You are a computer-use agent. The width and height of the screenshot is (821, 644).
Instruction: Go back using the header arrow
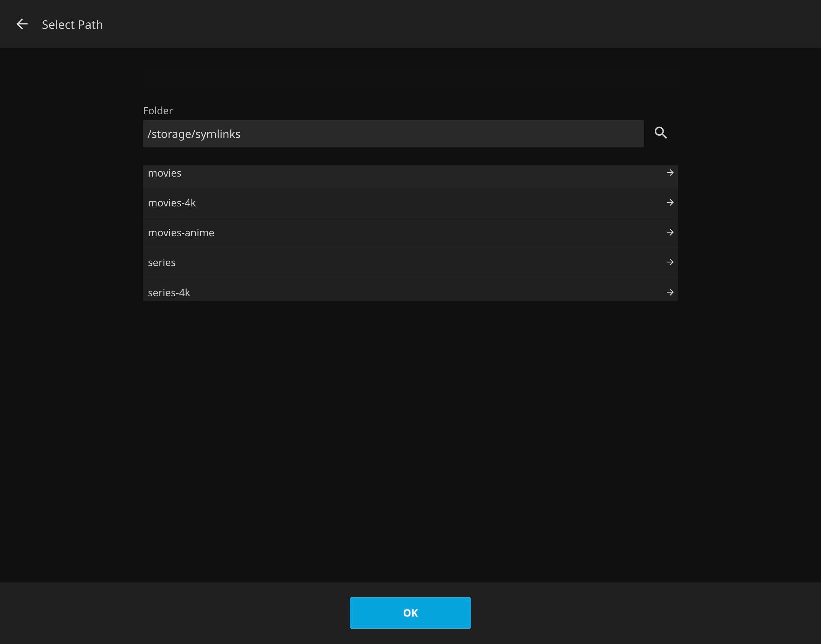click(22, 24)
